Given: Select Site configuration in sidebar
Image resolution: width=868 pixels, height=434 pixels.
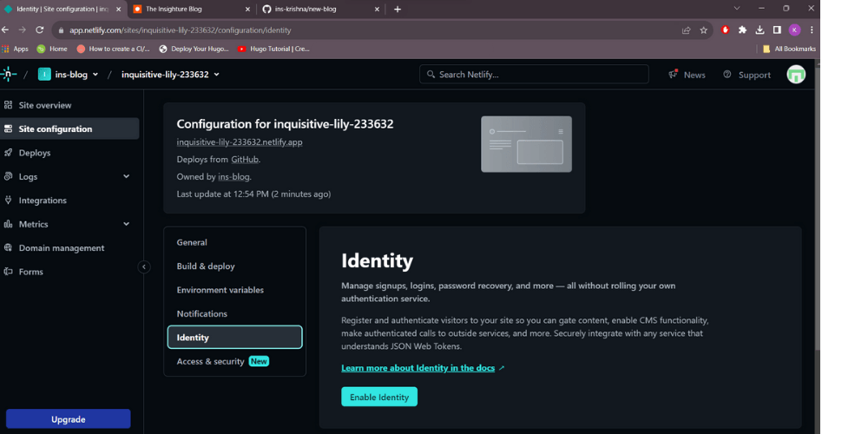Looking at the screenshot, I should (x=69, y=129).
